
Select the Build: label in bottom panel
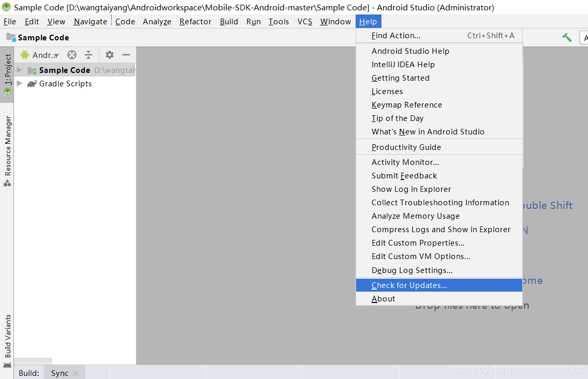tap(29, 373)
